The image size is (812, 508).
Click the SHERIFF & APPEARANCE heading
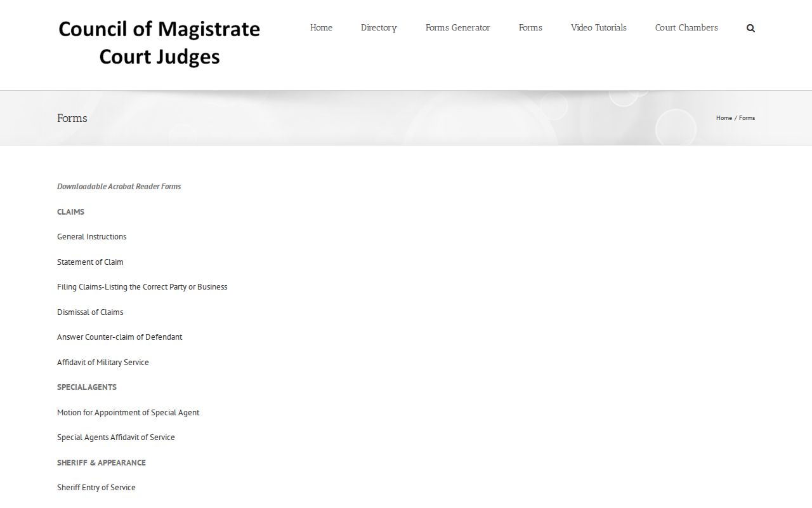tap(101, 463)
